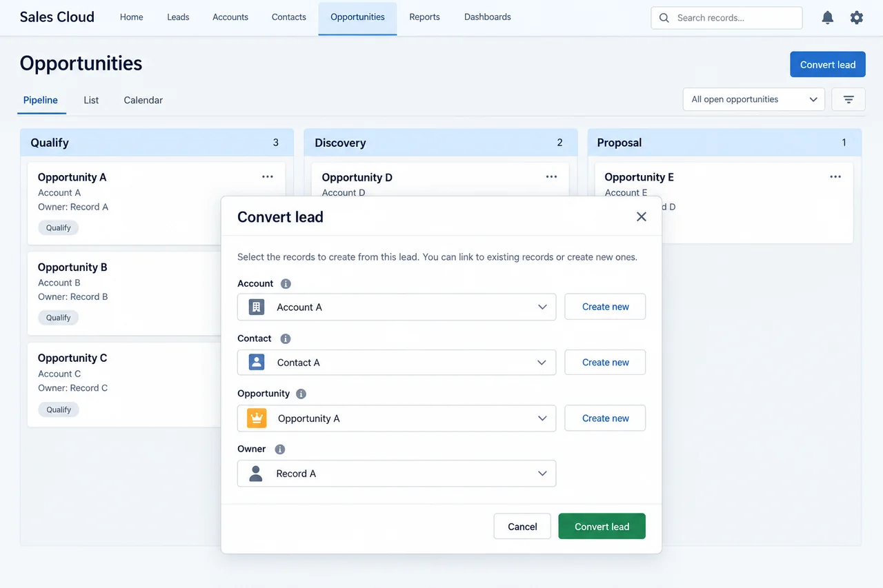
Task: Open Opportunity D card more-actions menu
Action: (x=551, y=177)
